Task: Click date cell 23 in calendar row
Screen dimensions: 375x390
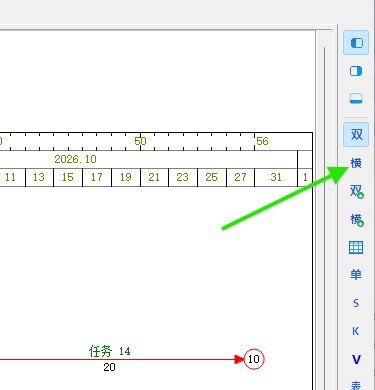Action: coord(183,177)
